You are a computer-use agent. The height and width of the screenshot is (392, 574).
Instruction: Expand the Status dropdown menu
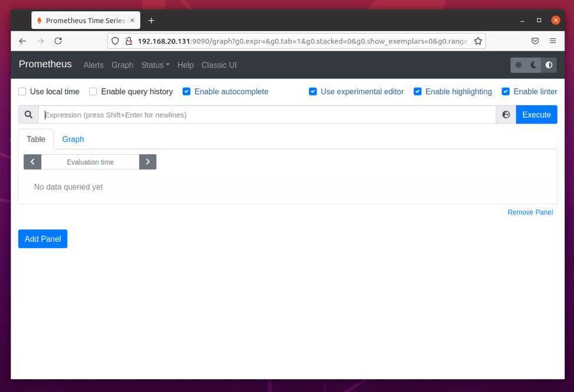pyautogui.click(x=155, y=65)
